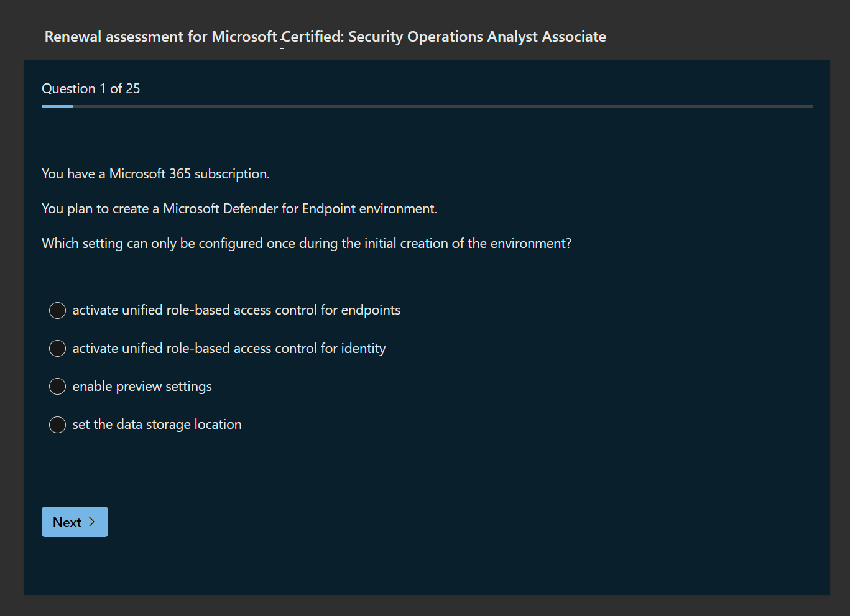Click the sentence about Defender for Endpoint environment
The height and width of the screenshot is (616, 850).
(x=239, y=209)
